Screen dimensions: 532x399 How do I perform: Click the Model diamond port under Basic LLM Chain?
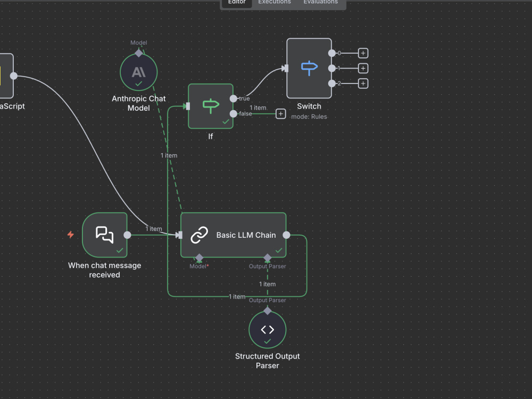[x=199, y=258]
